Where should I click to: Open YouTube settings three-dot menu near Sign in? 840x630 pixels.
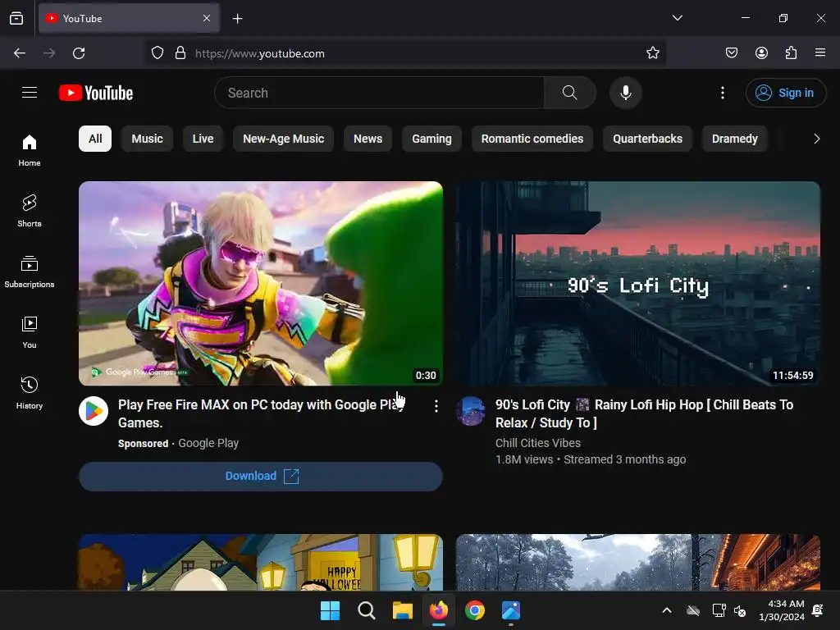point(722,93)
